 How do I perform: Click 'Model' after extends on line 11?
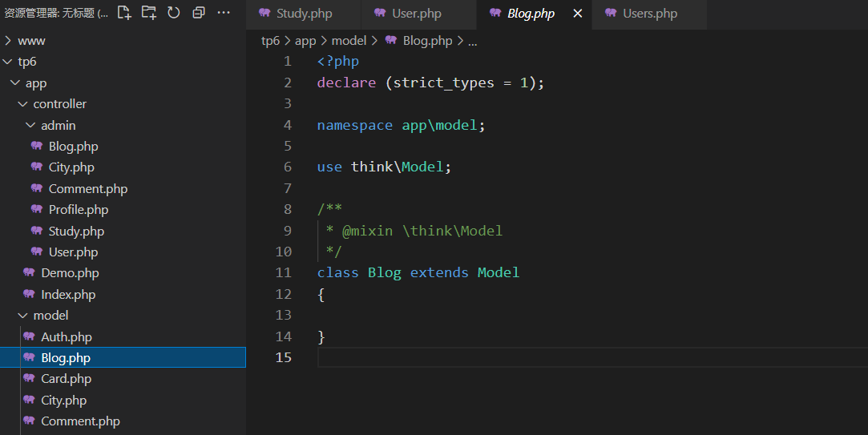click(499, 273)
